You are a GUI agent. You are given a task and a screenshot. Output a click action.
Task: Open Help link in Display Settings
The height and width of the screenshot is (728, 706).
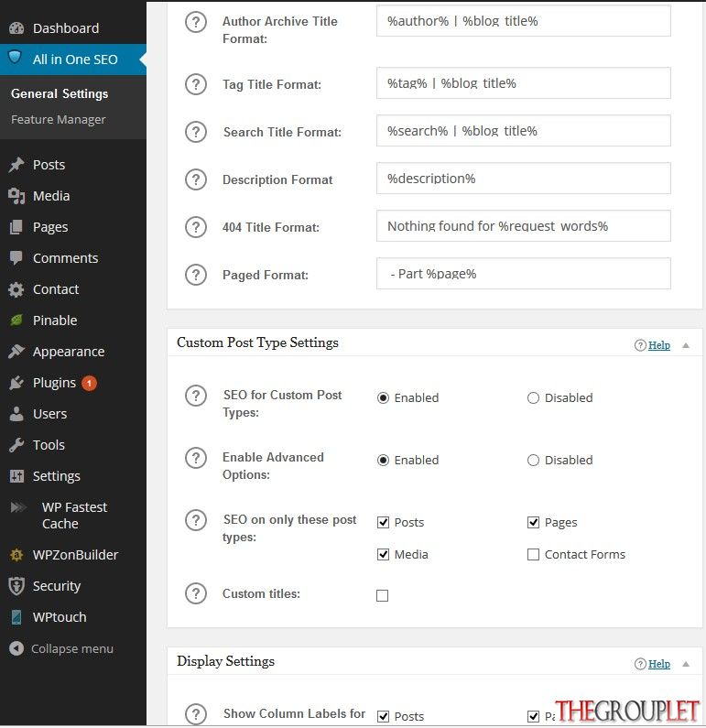tap(658, 665)
